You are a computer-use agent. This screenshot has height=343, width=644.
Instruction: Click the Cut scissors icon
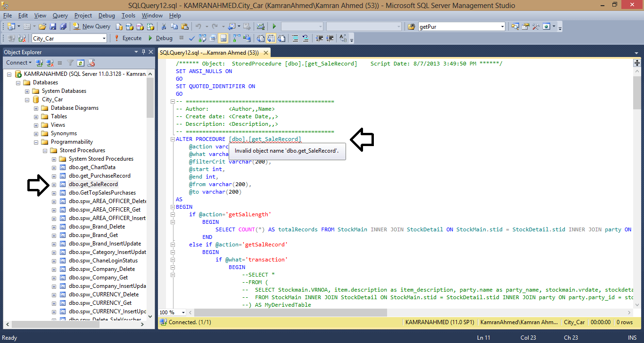pyautogui.click(x=164, y=26)
